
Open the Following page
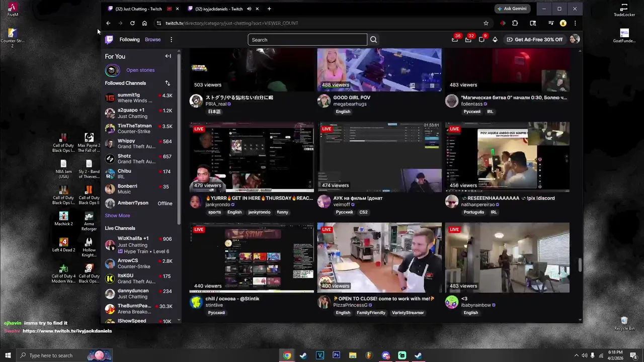coord(129,40)
